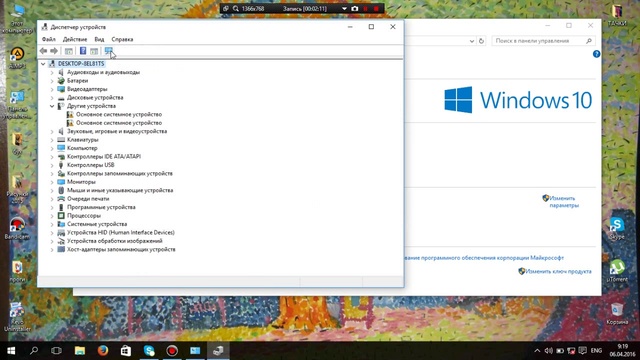Expand the Аудиовходы и аудиовыходы category

pos(52,72)
